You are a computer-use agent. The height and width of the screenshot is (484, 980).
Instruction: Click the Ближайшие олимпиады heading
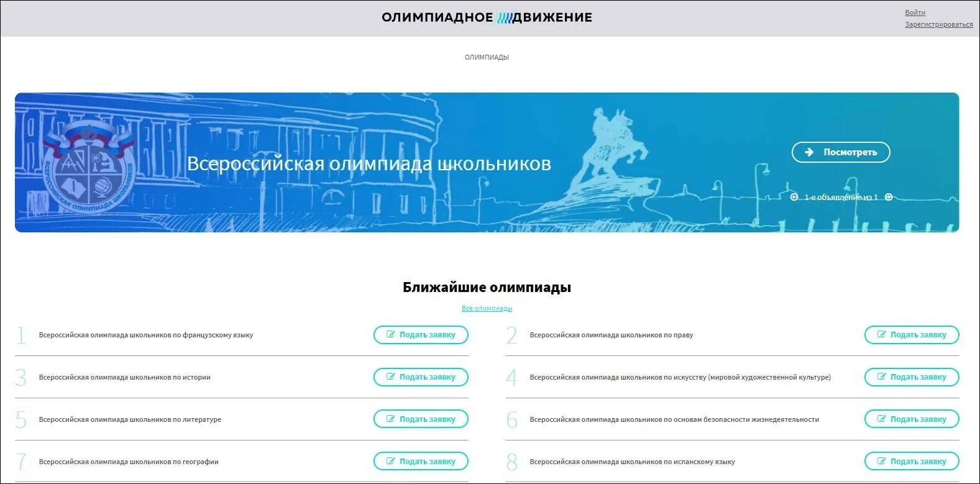click(x=487, y=288)
